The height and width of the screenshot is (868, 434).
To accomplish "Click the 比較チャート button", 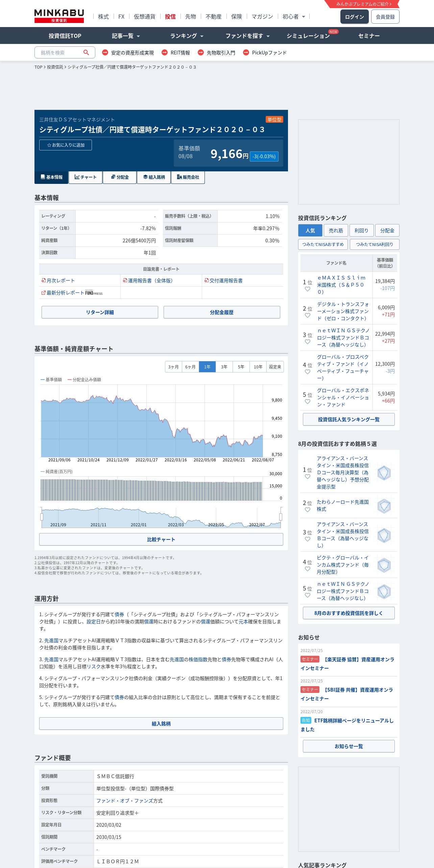I will pyautogui.click(x=161, y=539).
